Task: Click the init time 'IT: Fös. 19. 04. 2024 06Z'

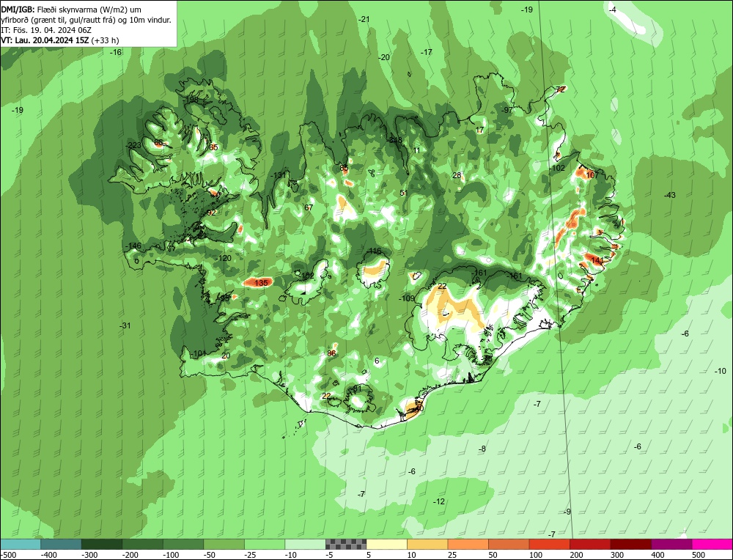Action: coord(46,30)
